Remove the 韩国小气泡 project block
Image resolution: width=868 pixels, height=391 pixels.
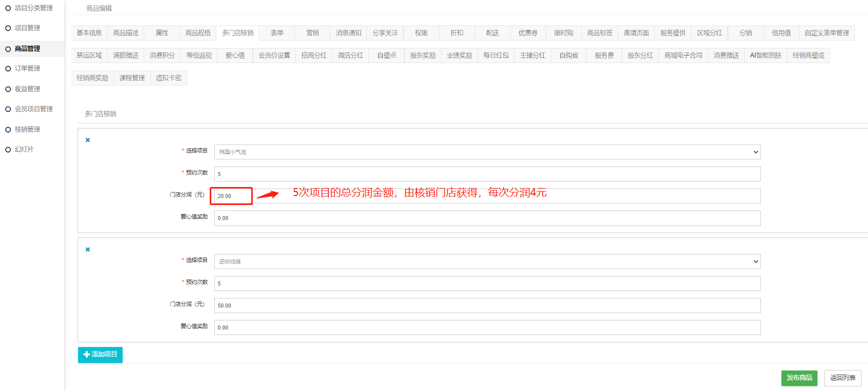[88, 140]
